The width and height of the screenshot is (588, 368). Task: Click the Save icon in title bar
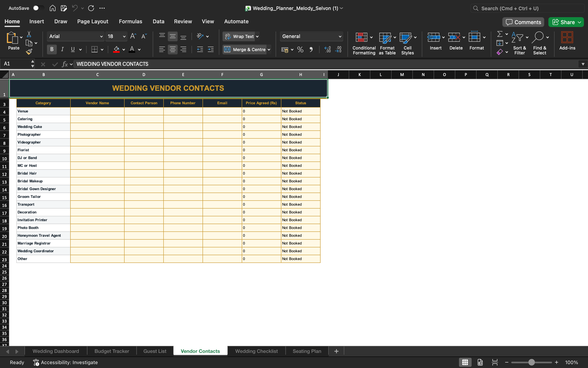click(x=64, y=8)
